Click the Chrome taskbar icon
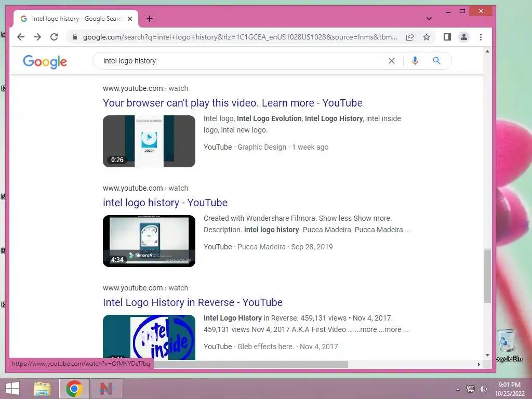Image resolution: width=532 pixels, height=399 pixels. tap(74, 389)
